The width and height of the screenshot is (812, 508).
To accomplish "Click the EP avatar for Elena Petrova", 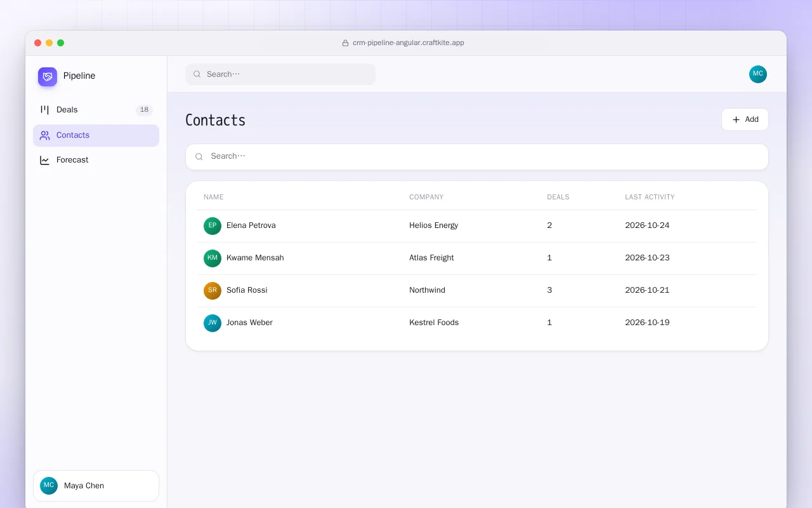I will coord(213,226).
